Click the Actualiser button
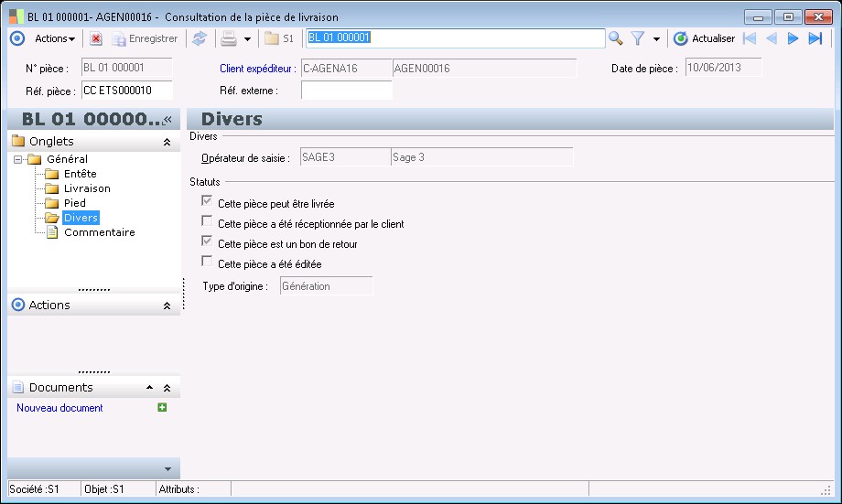This screenshot has height=504, width=842. [704, 38]
